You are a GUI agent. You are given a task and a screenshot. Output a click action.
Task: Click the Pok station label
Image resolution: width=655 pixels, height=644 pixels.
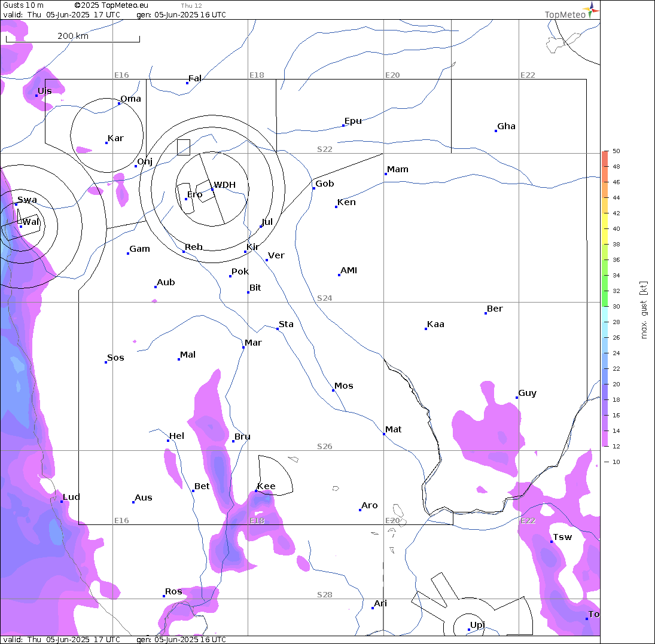pos(240,271)
